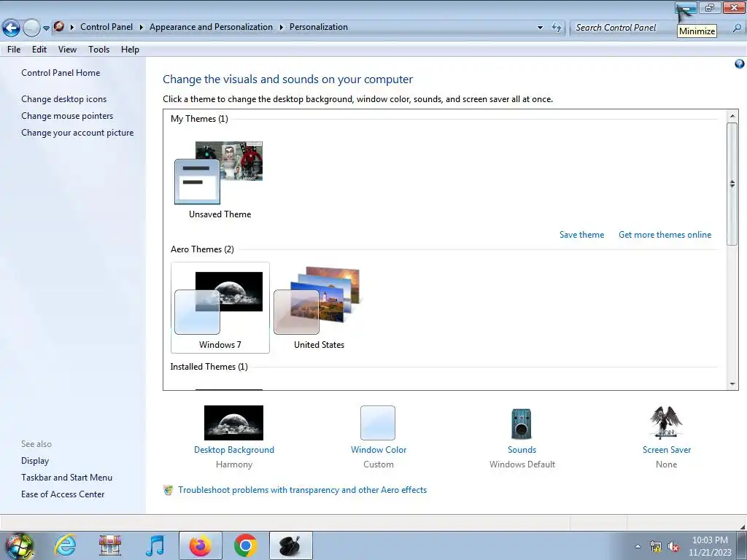Click the top hat personalization taskbar icon
Screen dimensions: 747x560
coord(290,545)
